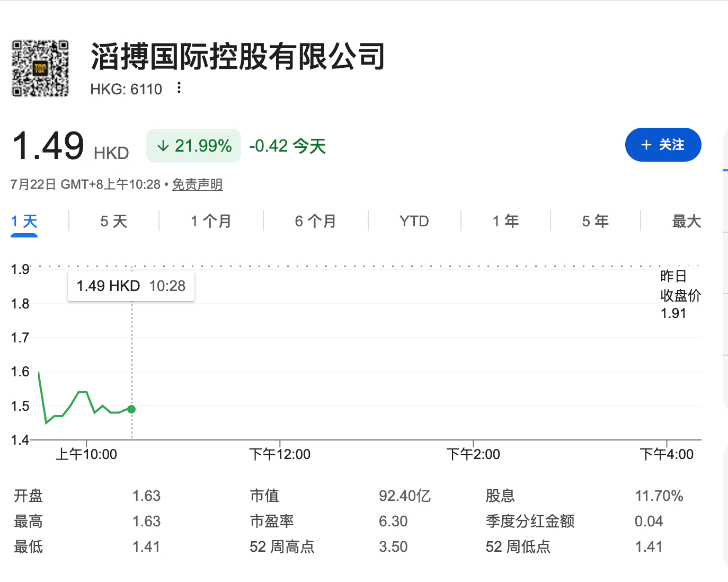Click the 52 周高点 value 3.50
728x582 pixels.
point(393,546)
